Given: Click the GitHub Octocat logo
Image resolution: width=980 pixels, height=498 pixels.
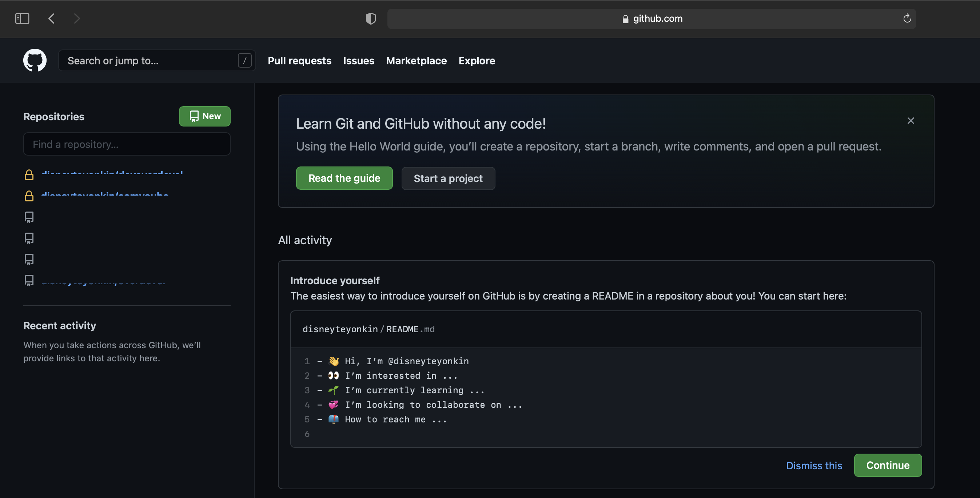Looking at the screenshot, I should tap(35, 60).
